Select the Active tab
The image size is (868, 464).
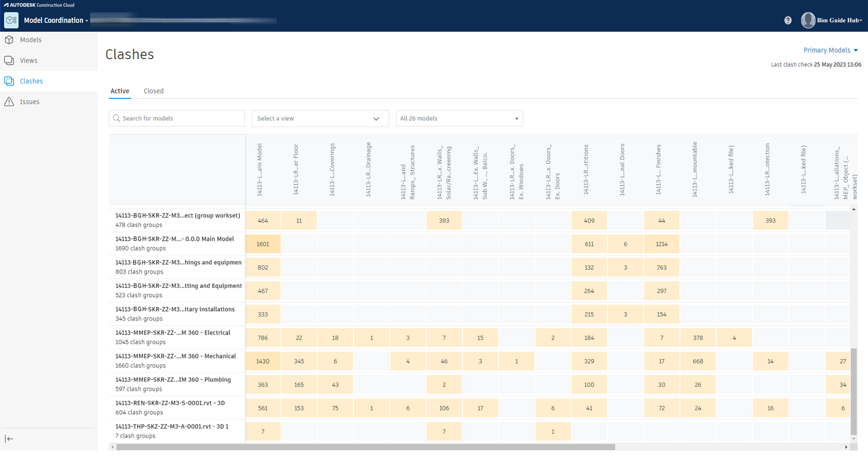(x=120, y=91)
